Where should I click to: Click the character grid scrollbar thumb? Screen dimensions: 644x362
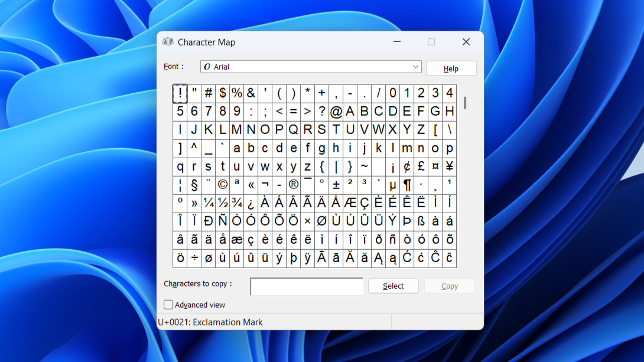tap(465, 103)
